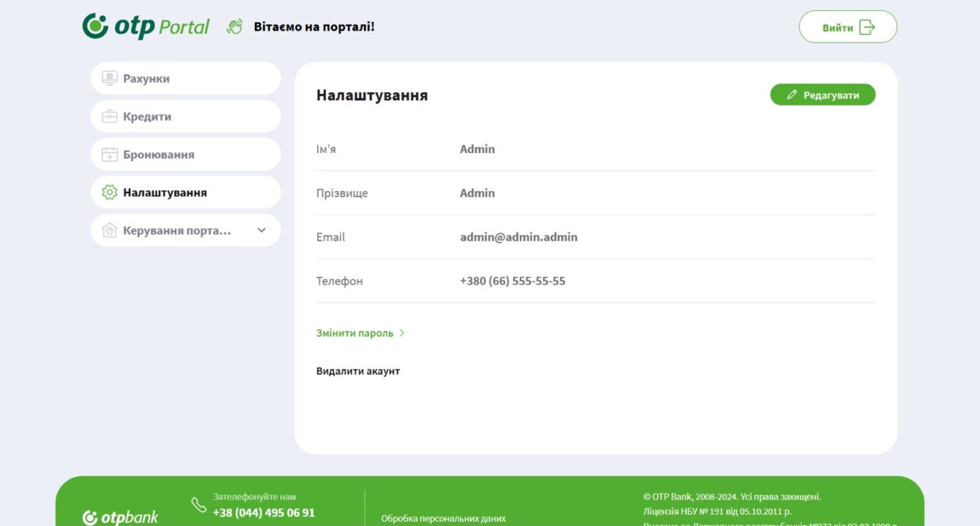Click the pencil icon on Редагувати
The image size is (980, 526).
coord(792,95)
